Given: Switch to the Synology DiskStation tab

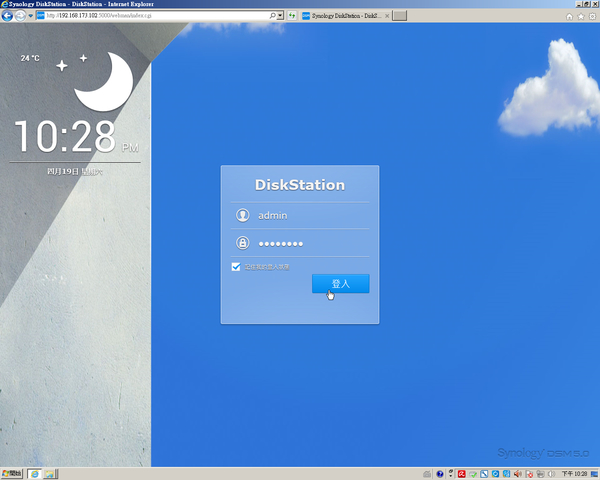Looking at the screenshot, I should tap(345, 17).
